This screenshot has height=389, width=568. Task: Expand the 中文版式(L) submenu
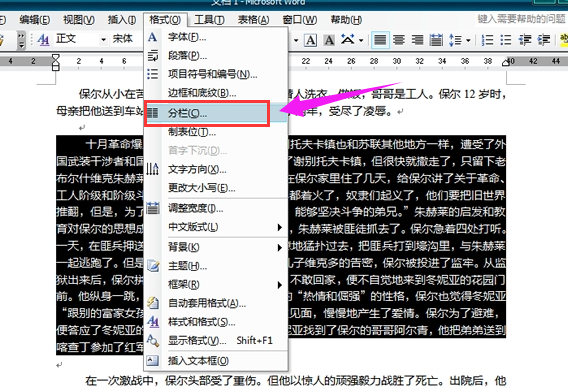coord(216,227)
